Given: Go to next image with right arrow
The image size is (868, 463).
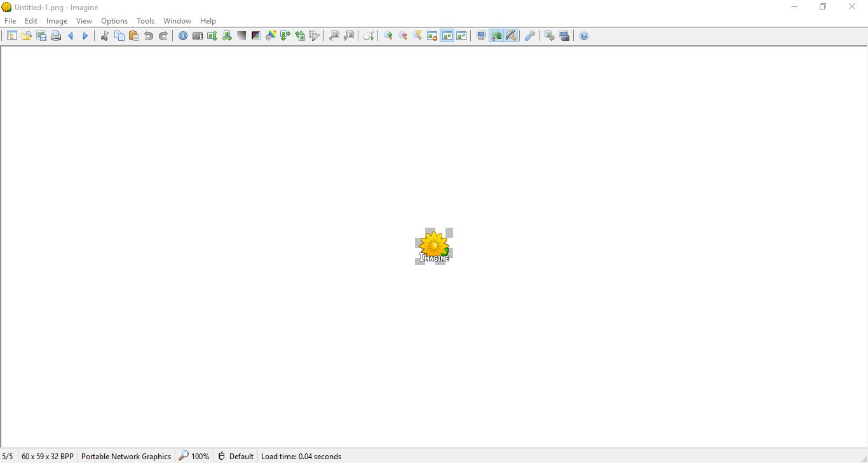Looking at the screenshot, I should point(85,36).
